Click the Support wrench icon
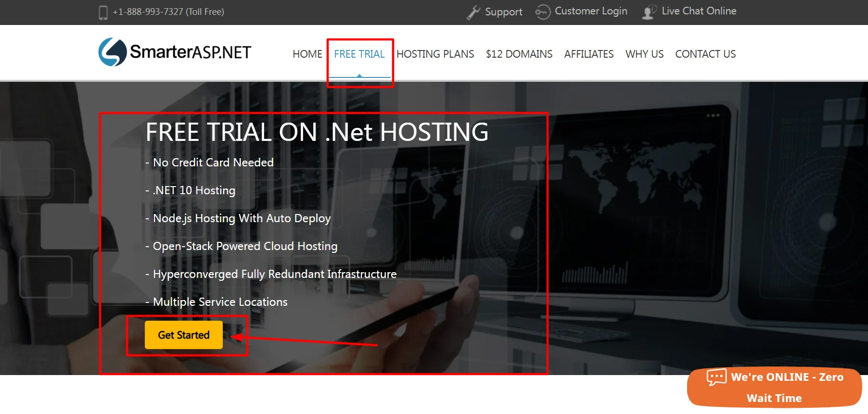This screenshot has height=414, width=868. 473,13
